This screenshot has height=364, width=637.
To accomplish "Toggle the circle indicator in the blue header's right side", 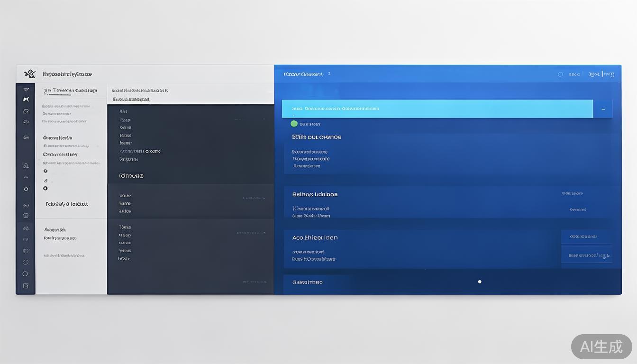I will pos(560,74).
